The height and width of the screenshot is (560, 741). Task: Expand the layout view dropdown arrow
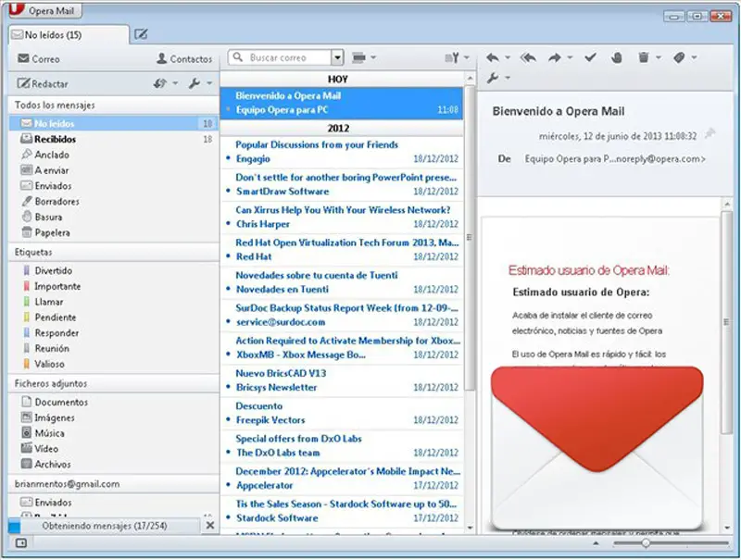373,57
